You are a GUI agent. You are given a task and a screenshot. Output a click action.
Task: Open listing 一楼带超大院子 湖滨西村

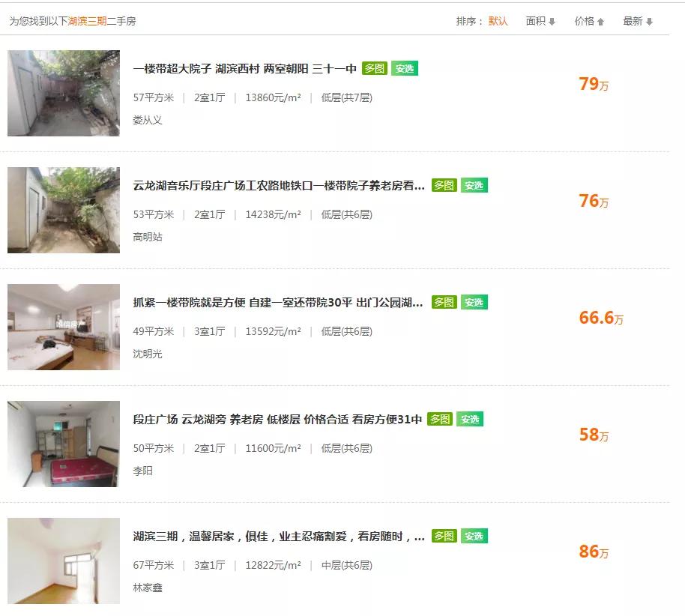click(244, 69)
